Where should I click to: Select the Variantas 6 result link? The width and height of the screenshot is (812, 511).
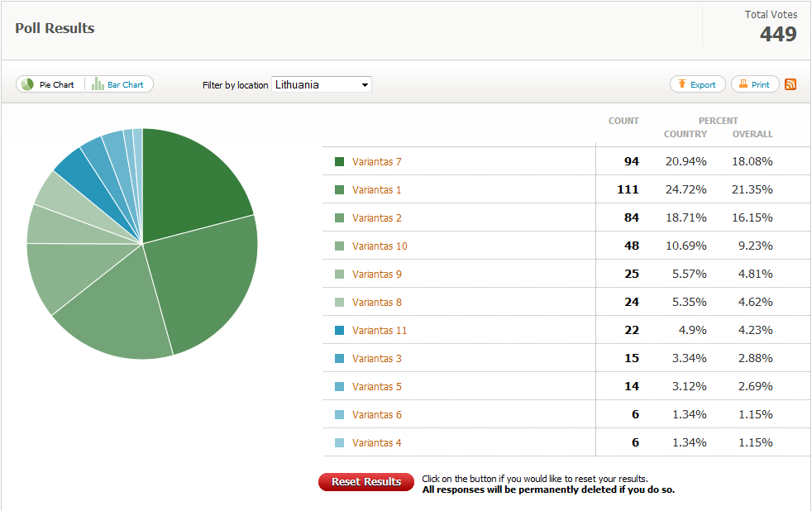point(376,415)
